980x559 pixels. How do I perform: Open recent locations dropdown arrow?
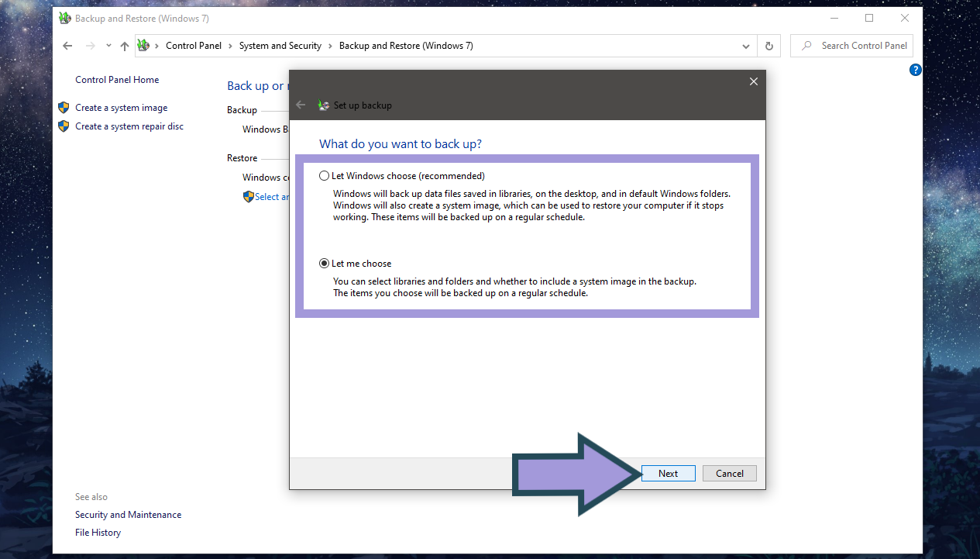[108, 47]
